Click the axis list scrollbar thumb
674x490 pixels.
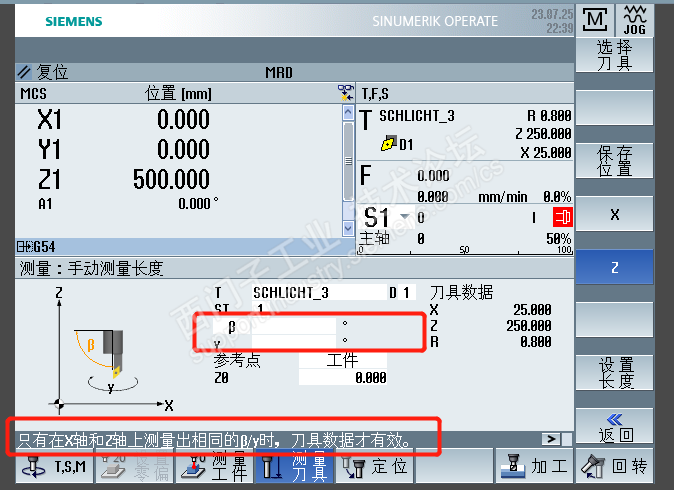point(348,161)
